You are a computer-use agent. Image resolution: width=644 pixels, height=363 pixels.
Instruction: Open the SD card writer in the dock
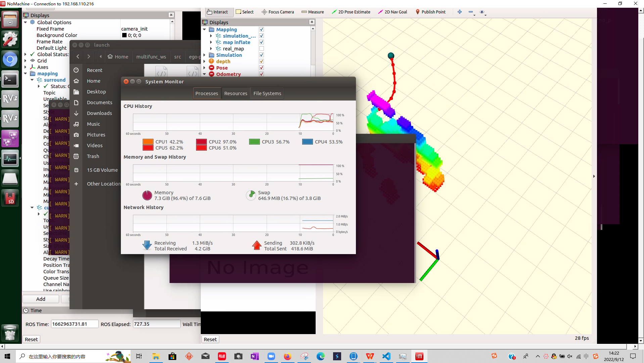10,198
